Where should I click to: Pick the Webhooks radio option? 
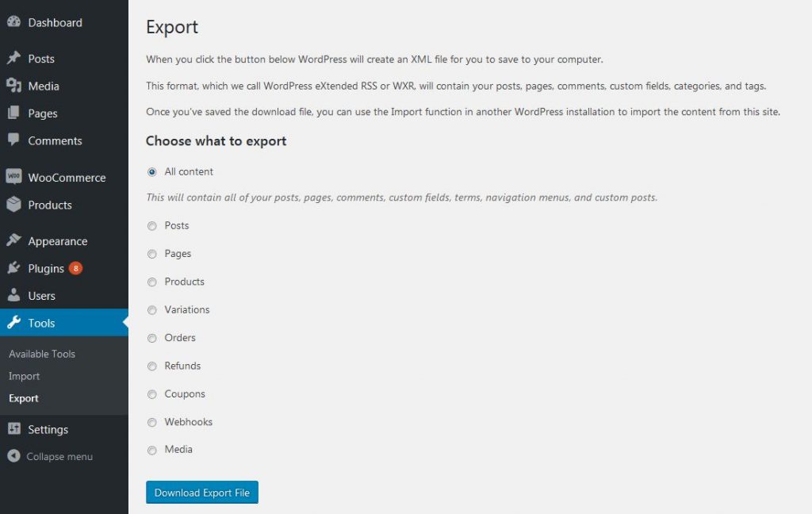tap(151, 422)
